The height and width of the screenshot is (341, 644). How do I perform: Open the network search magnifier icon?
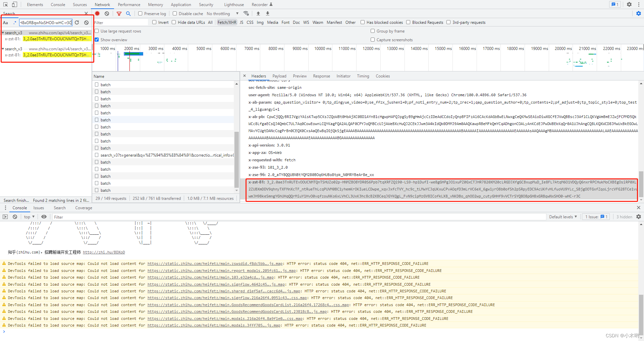tap(128, 13)
